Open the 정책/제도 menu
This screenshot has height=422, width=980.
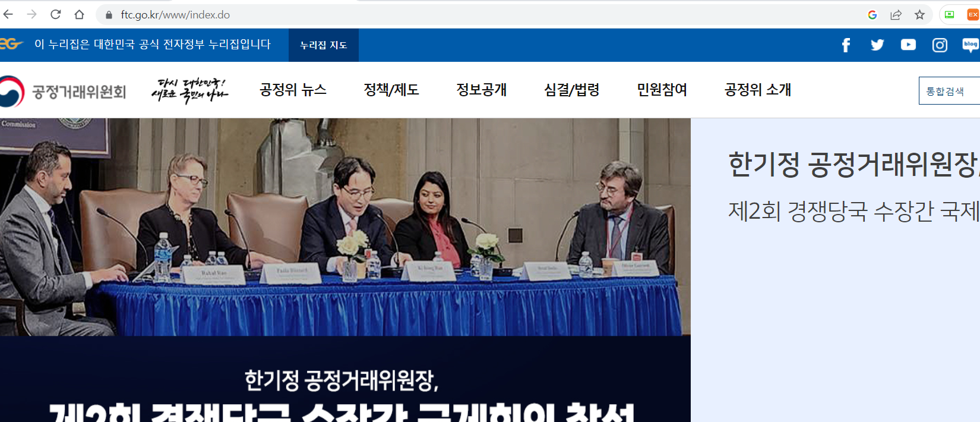(391, 90)
